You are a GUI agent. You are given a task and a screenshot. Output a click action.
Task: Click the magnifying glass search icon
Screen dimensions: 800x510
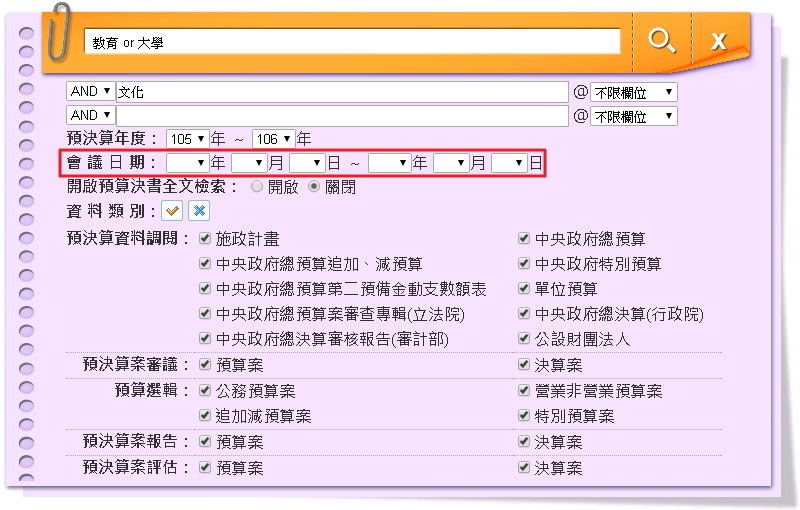661,40
